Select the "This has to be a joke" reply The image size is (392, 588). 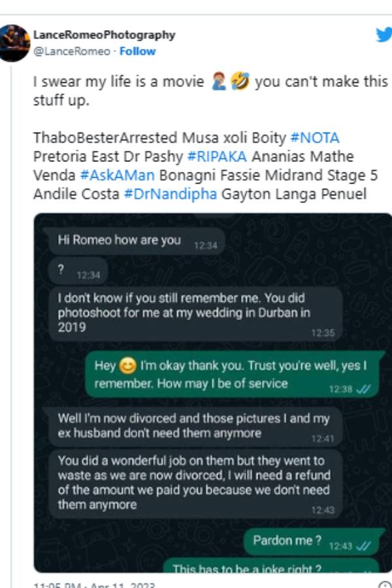coord(270,568)
